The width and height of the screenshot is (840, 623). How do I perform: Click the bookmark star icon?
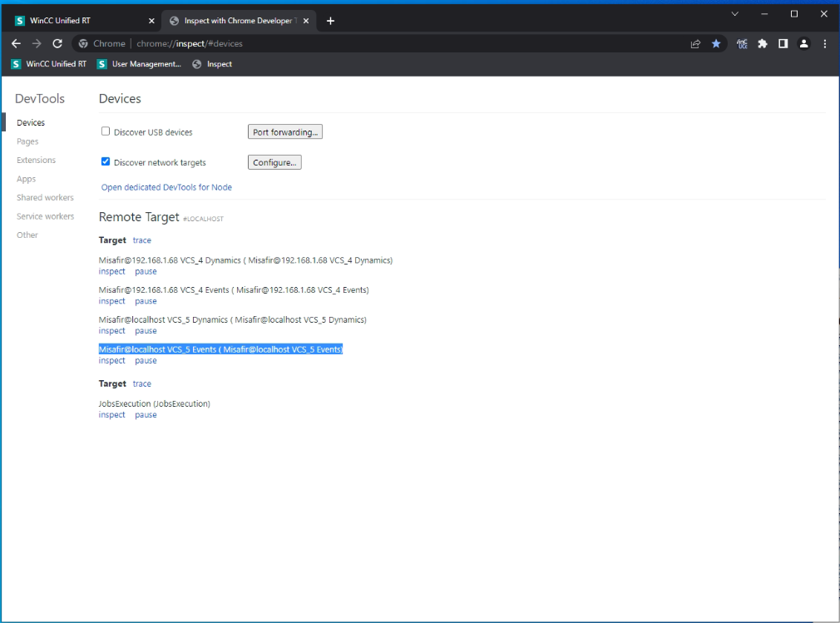click(x=716, y=44)
